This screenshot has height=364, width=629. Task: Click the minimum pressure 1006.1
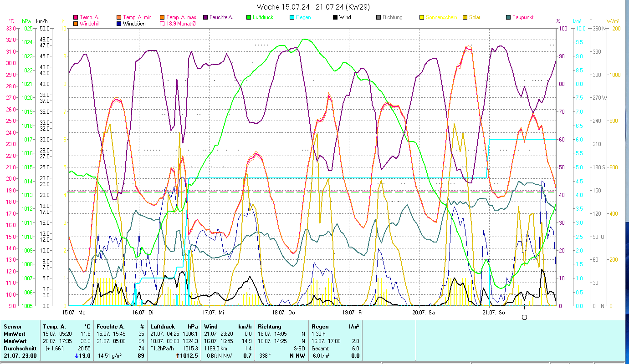point(191,334)
